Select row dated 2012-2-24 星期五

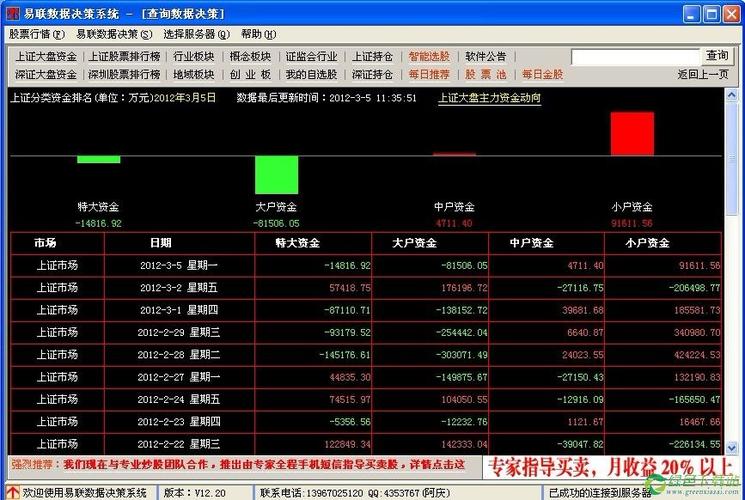(366, 400)
